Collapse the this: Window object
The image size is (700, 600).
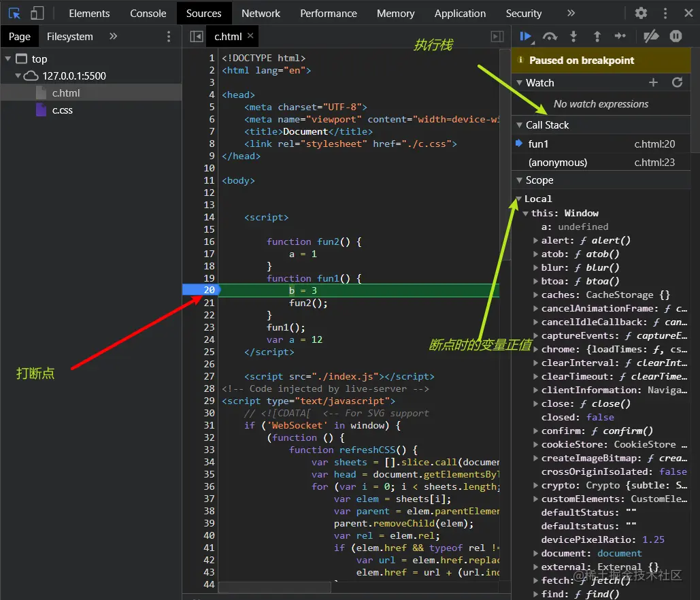526,214
